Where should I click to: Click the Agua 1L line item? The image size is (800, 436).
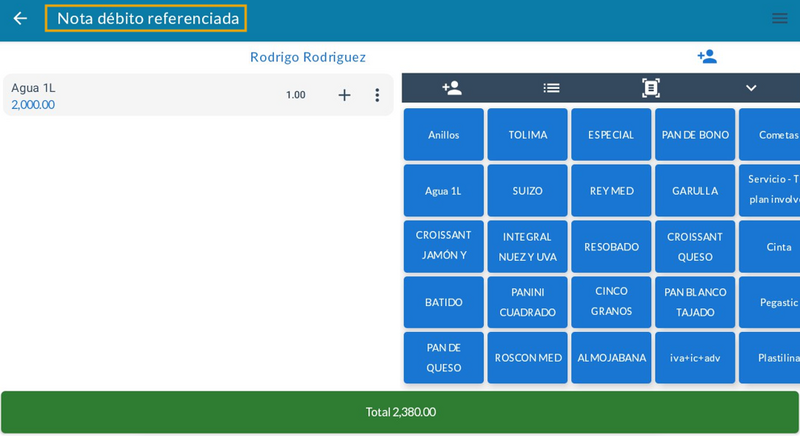tap(140, 95)
